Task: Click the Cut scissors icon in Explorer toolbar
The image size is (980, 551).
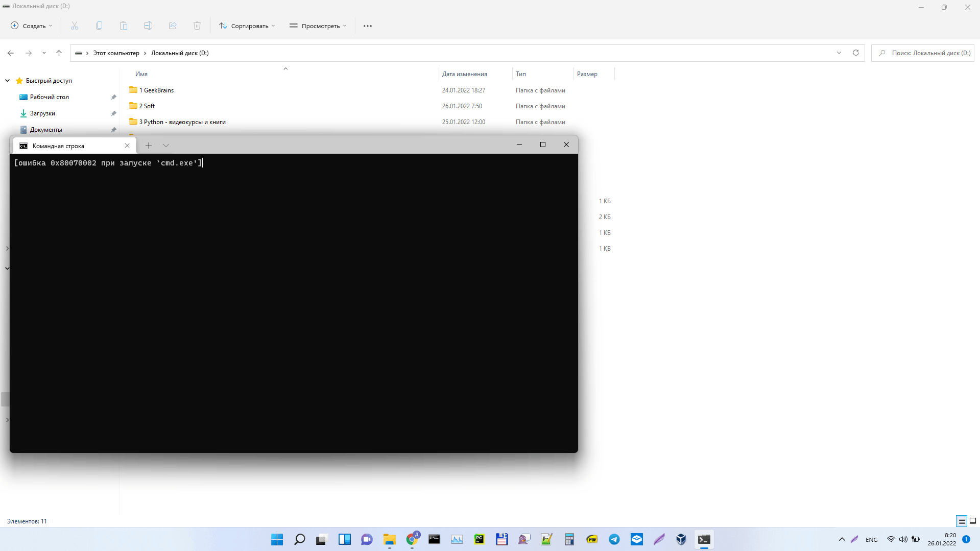Action: tap(75, 26)
